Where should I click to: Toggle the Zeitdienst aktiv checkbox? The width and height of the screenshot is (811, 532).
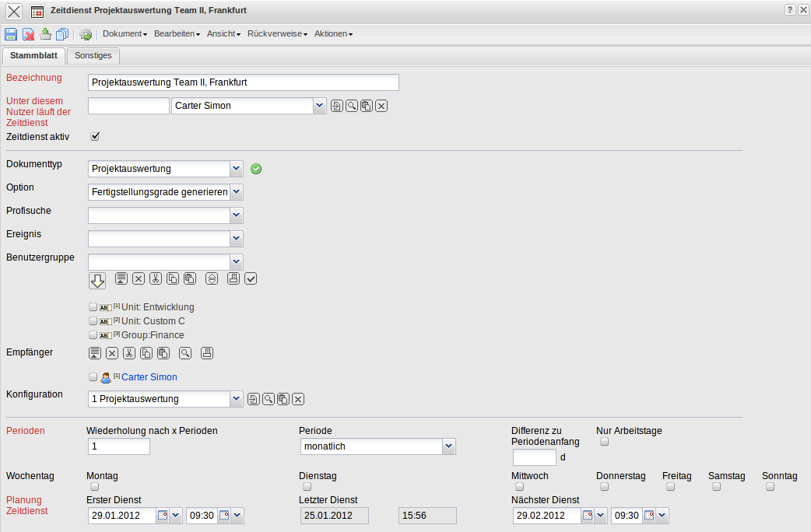tap(96, 136)
